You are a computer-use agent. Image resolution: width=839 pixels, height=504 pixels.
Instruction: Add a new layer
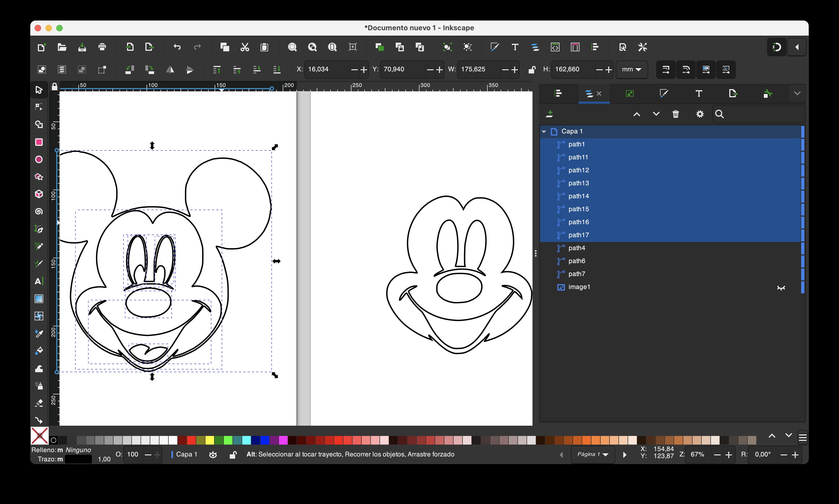click(x=550, y=114)
